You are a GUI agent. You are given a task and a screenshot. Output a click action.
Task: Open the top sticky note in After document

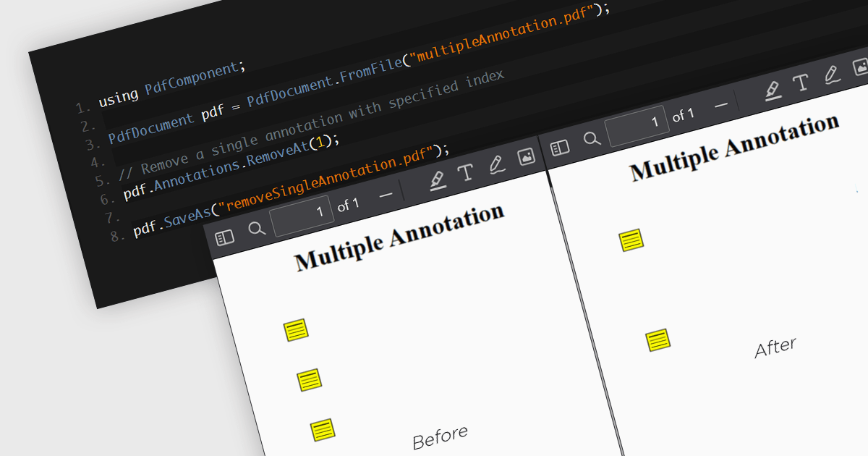[x=631, y=240]
